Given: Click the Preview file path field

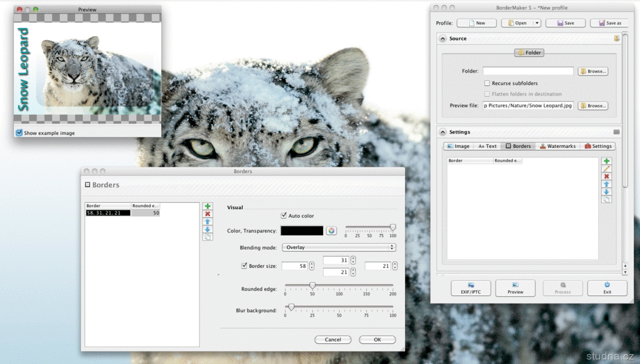Looking at the screenshot, I should coord(527,106).
